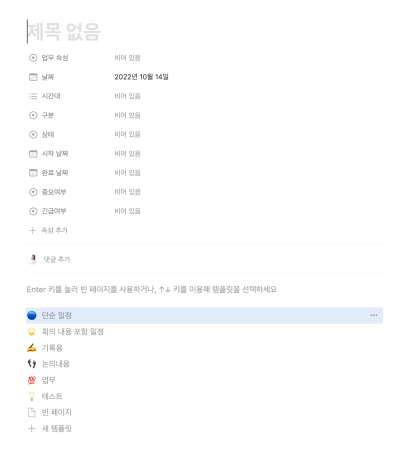Open the empty 상태 select value

pos(127,134)
